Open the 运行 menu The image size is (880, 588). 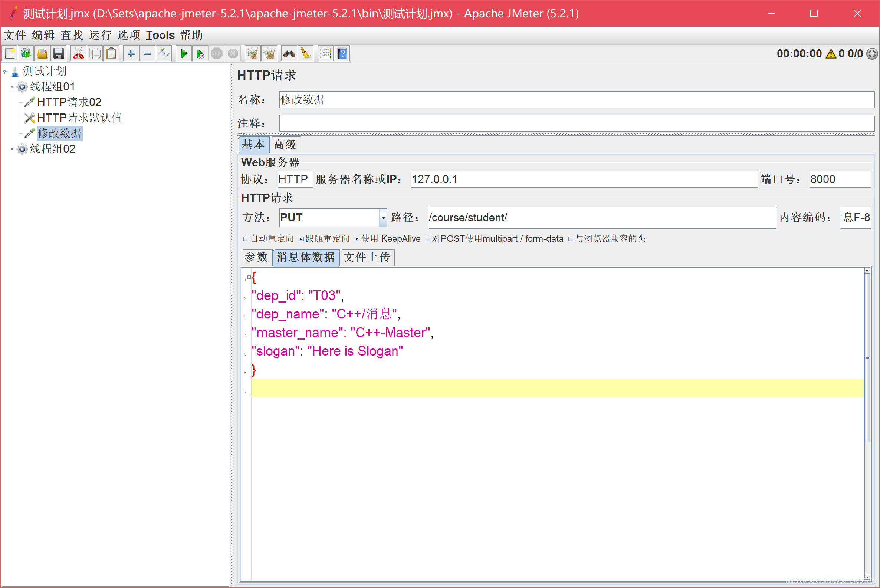point(100,35)
